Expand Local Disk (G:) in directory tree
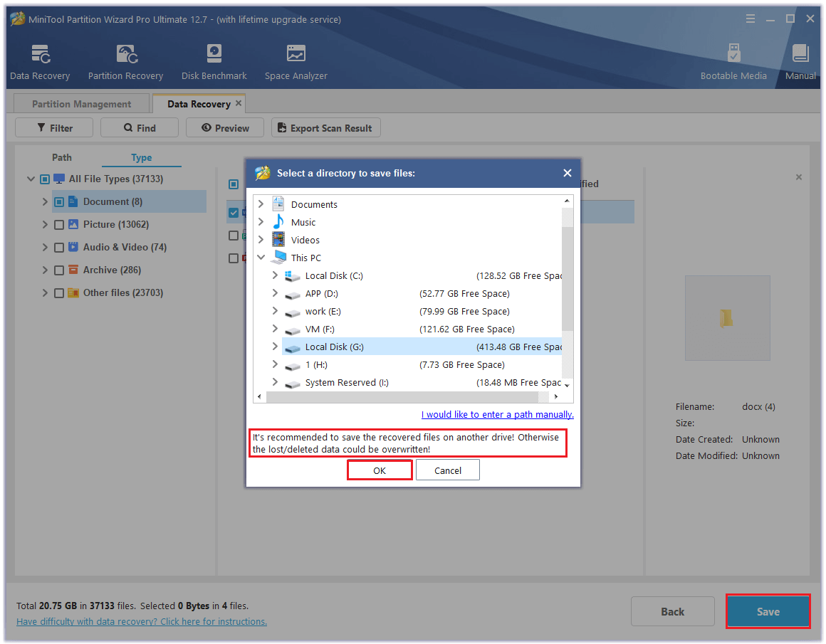 274,346
